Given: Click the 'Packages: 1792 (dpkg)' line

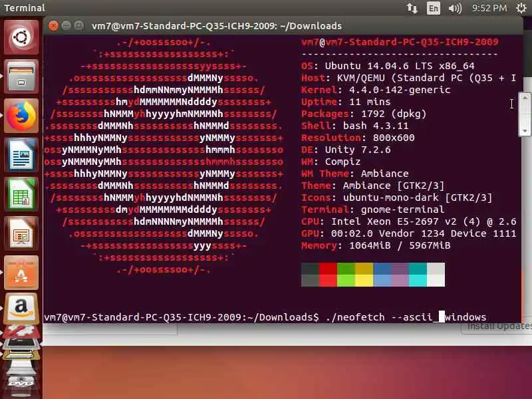Looking at the screenshot, I should point(364,114).
